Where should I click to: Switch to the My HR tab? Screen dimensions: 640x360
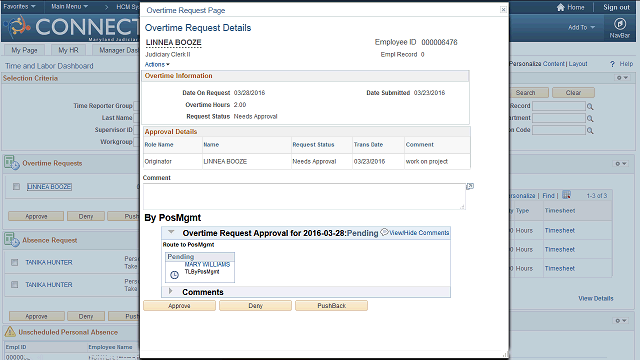68,50
